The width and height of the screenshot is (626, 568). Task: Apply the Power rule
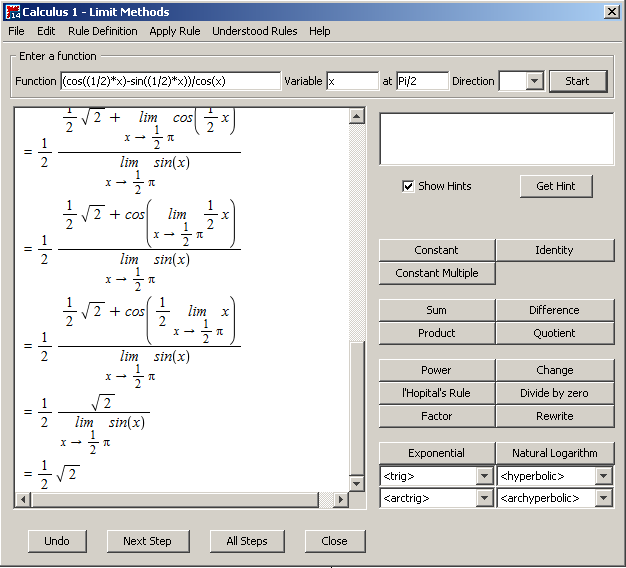pos(437,370)
